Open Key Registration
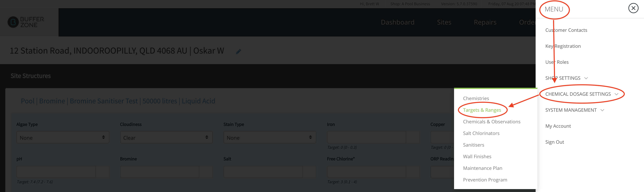The height and width of the screenshot is (192, 644). pos(563,46)
